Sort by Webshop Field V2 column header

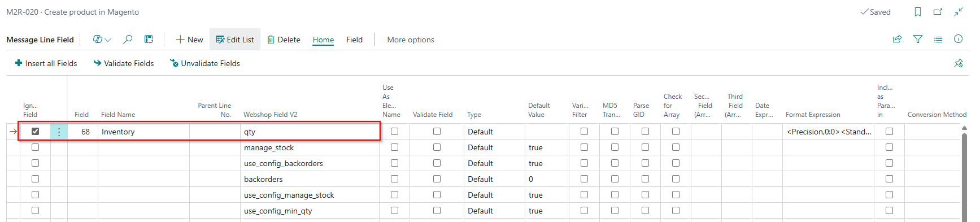(x=270, y=115)
